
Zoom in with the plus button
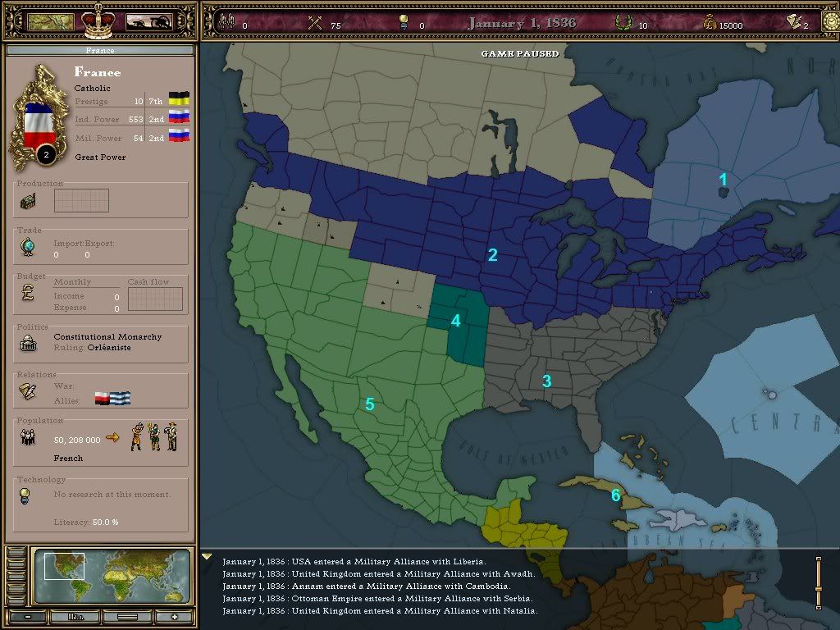click(173, 617)
